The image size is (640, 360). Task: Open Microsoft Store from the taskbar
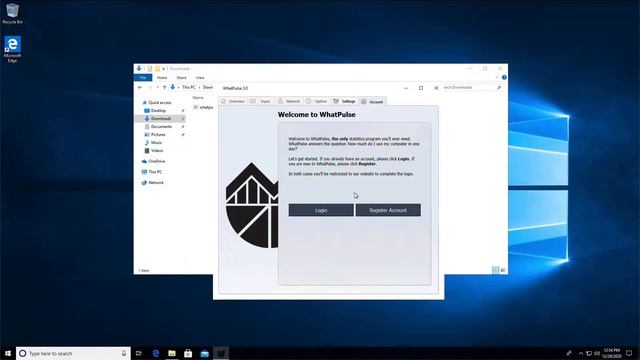(x=188, y=353)
